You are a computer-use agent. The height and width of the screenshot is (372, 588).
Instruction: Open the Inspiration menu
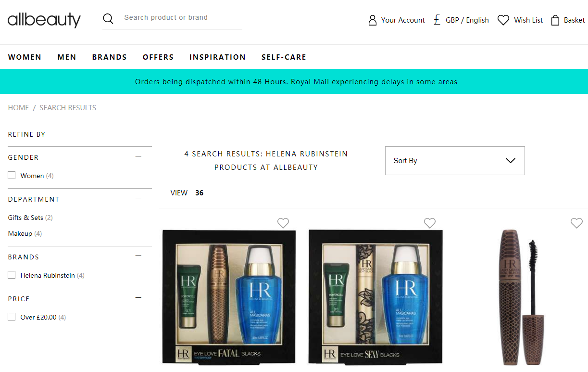(217, 57)
